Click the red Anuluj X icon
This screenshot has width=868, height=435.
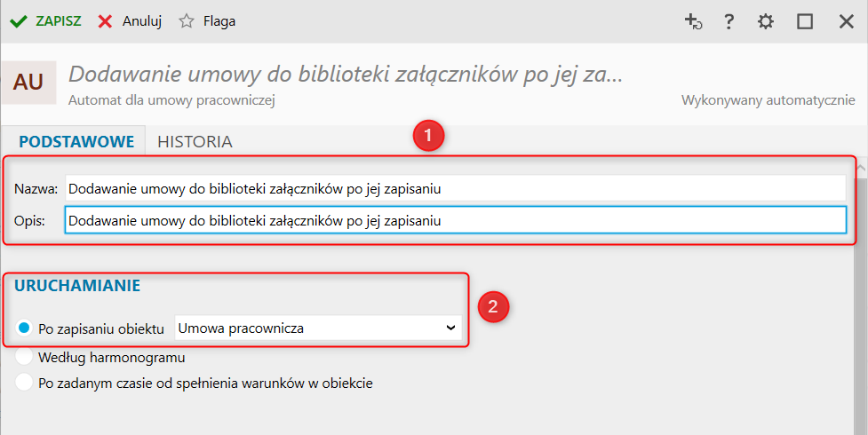[x=106, y=21]
